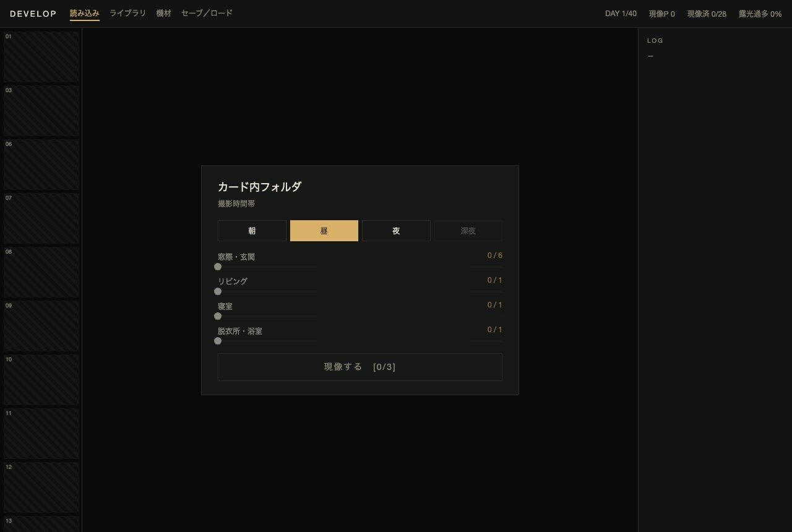792x532 pixels.
Task: Select the 昼 time slot
Action: point(324,231)
